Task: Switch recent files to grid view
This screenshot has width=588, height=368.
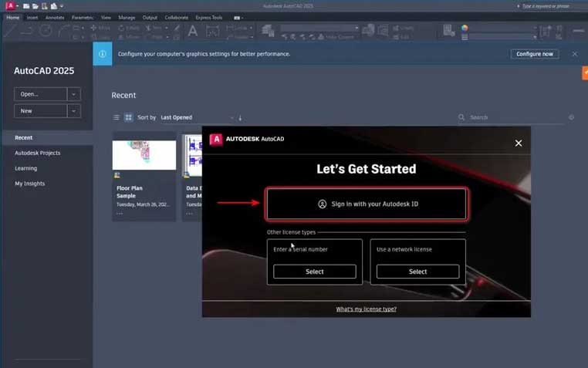Action: (128, 117)
